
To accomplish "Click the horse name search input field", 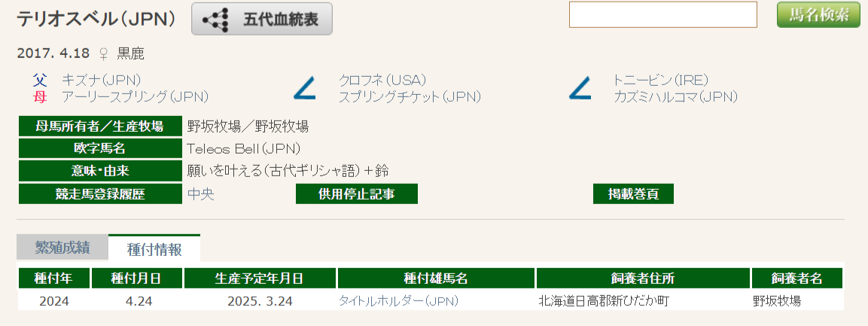I will 662,14.
